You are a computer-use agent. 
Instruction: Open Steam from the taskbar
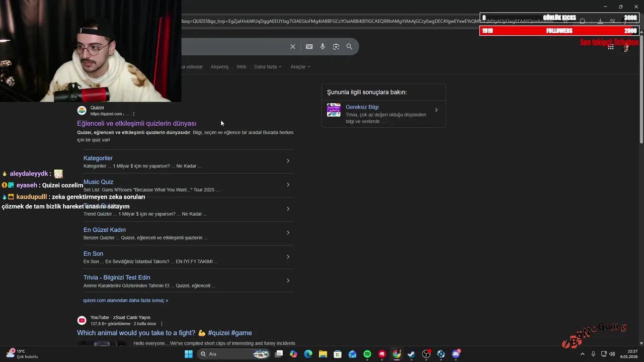pyautogui.click(x=412, y=354)
